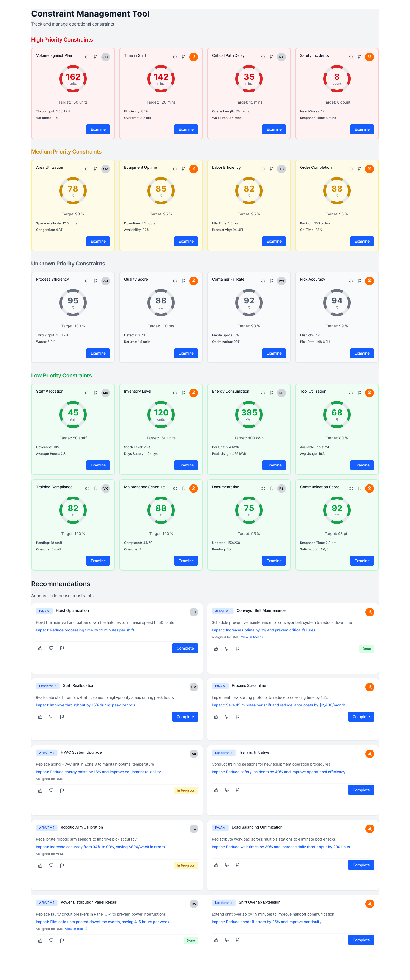Flag the Order Completion constraint

(360, 169)
